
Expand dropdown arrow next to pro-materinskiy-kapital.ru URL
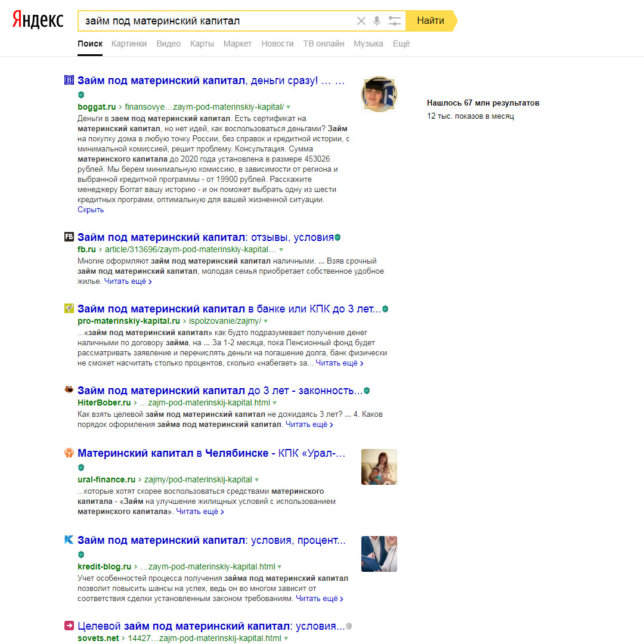(x=266, y=321)
